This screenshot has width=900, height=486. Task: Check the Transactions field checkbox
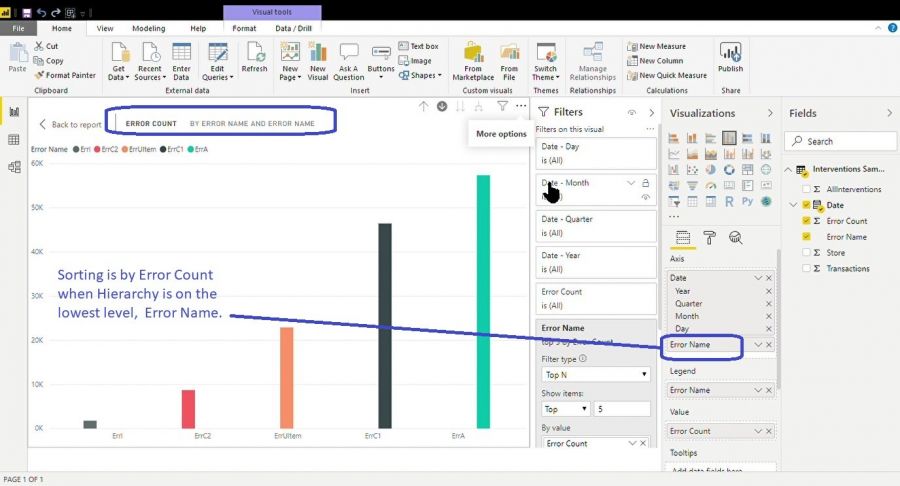(806, 269)
